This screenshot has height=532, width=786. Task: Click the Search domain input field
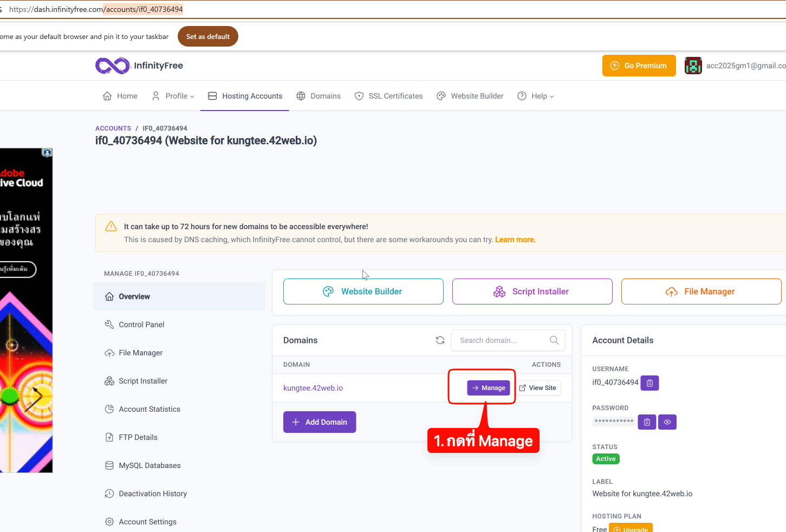501,340
